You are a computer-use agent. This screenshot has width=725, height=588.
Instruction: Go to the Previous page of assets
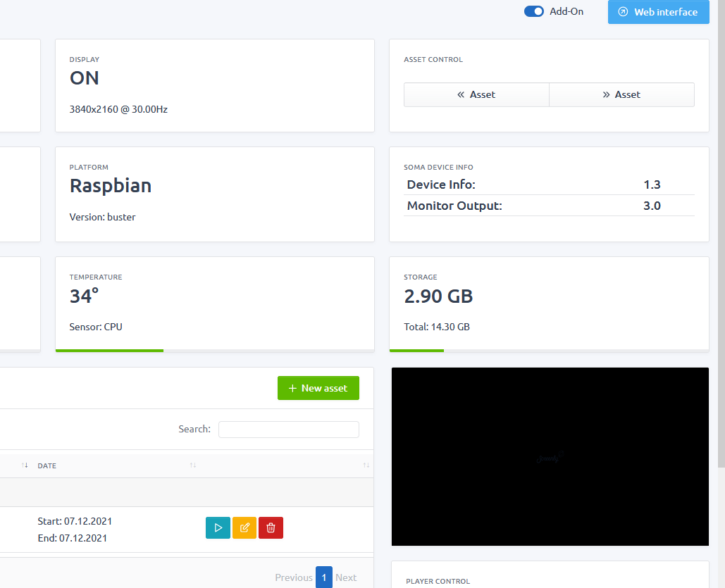pyautogui.click(x=293, y=577)
